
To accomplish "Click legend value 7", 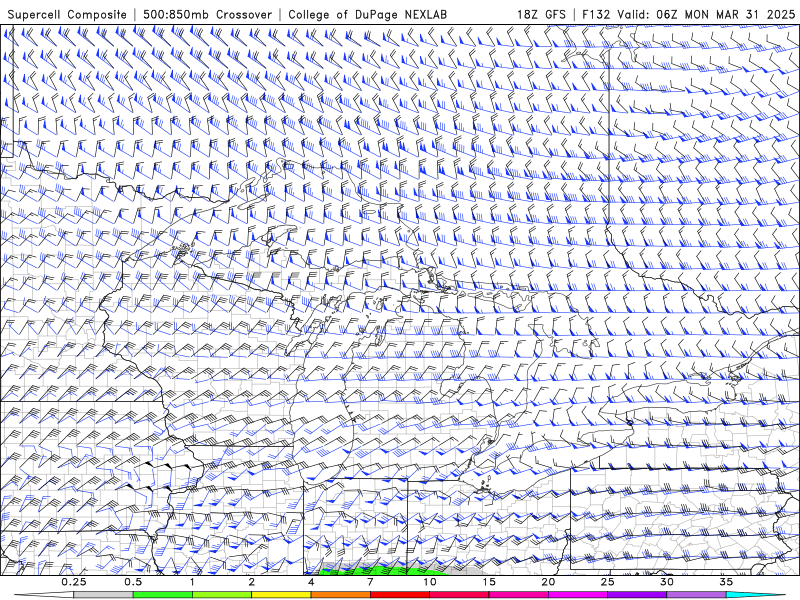I will tap(370, 582).
